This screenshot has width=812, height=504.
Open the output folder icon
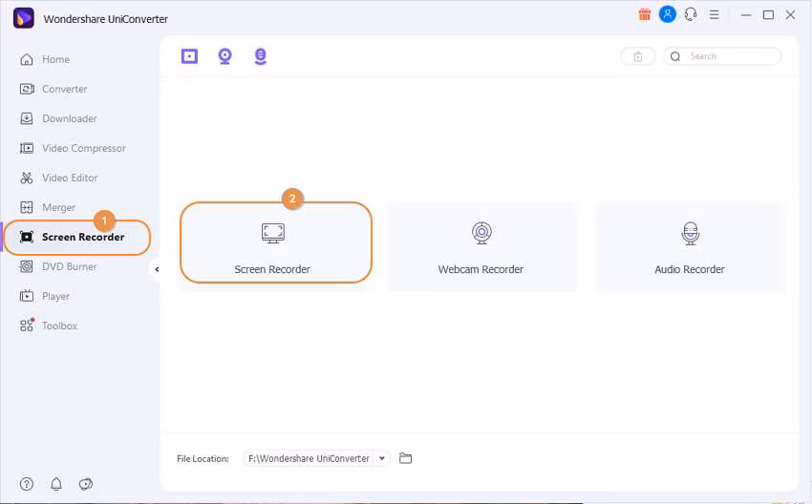[x=405, y=458]
